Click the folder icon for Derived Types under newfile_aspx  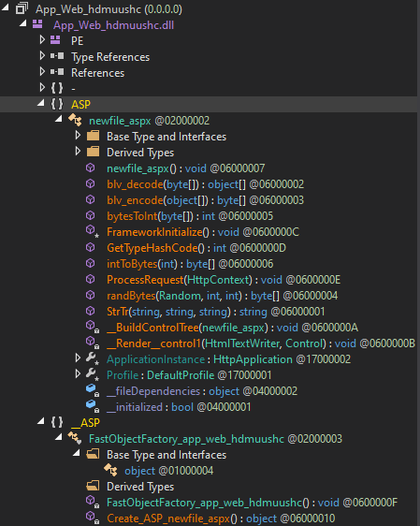[x=93, y=152]
